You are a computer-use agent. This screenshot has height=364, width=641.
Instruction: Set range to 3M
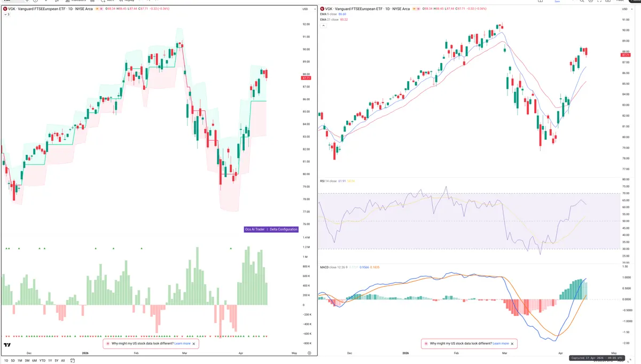(27, 361)
